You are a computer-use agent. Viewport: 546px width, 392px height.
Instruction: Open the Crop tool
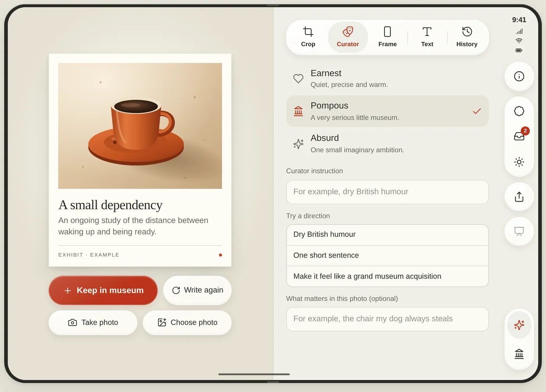click(308, 37)
